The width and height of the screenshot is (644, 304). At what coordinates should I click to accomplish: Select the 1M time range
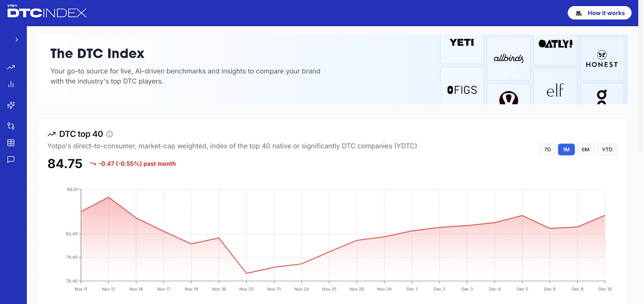[x=566, y=150]
